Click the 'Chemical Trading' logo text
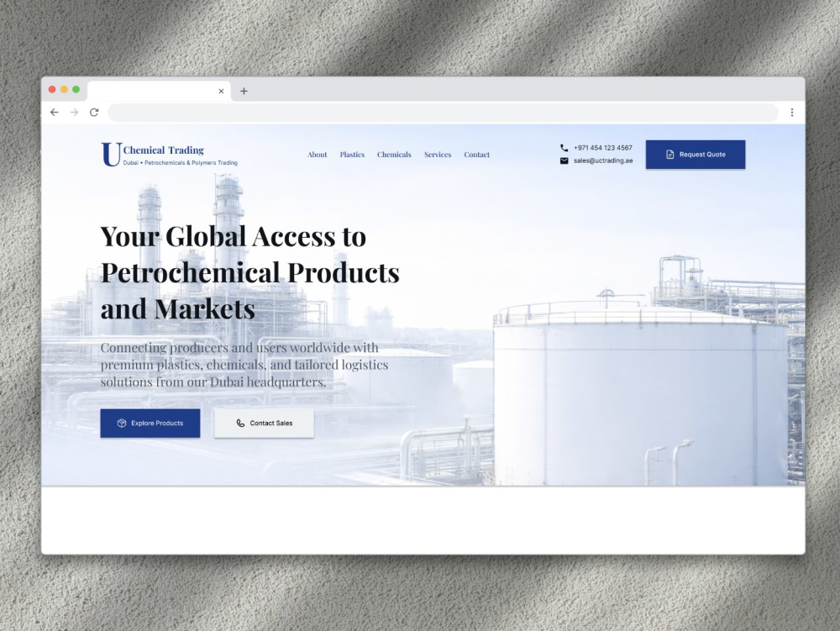 (x=164, y=150)
